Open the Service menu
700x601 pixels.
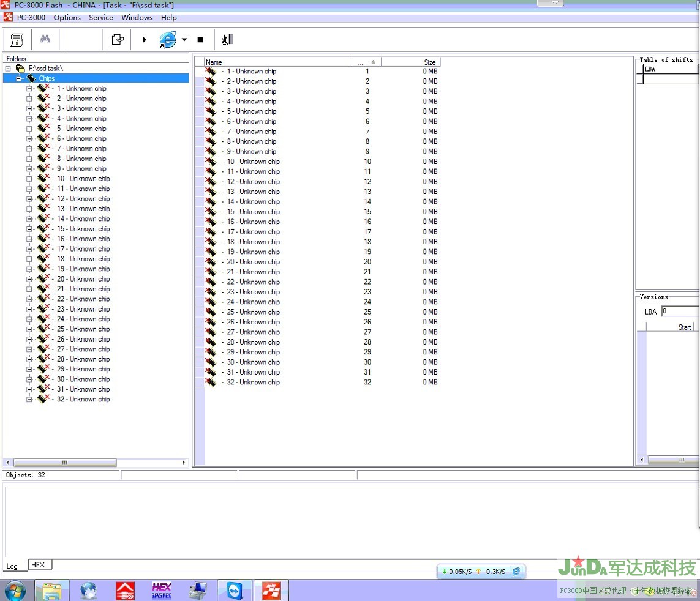101,18
